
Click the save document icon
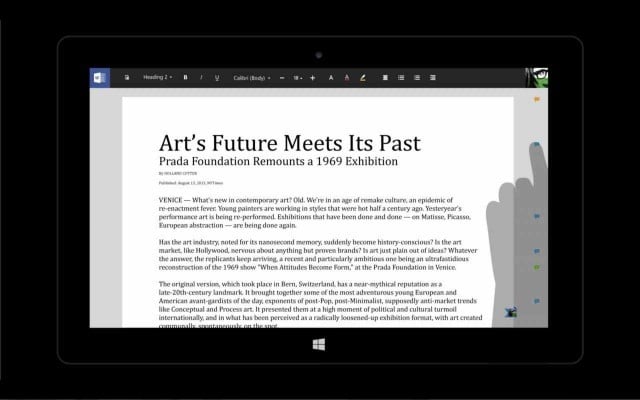click(127, 78)
